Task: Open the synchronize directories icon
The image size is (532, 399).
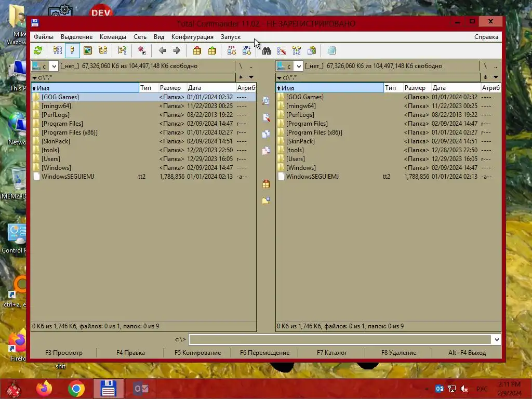Action: 297,50
